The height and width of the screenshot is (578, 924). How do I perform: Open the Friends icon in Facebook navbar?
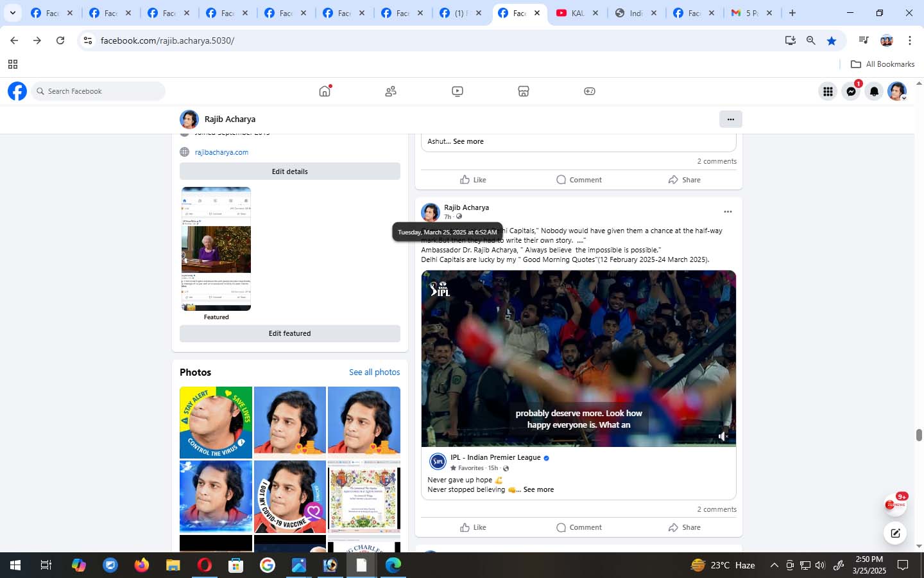click(391, 91)
